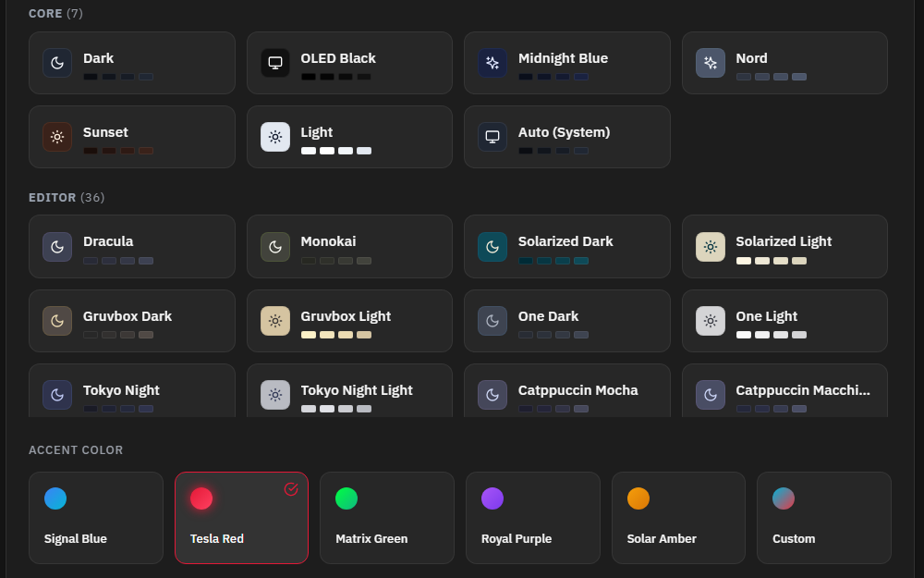
Task: Open the Custom accent color option
Action: point(824,518)
